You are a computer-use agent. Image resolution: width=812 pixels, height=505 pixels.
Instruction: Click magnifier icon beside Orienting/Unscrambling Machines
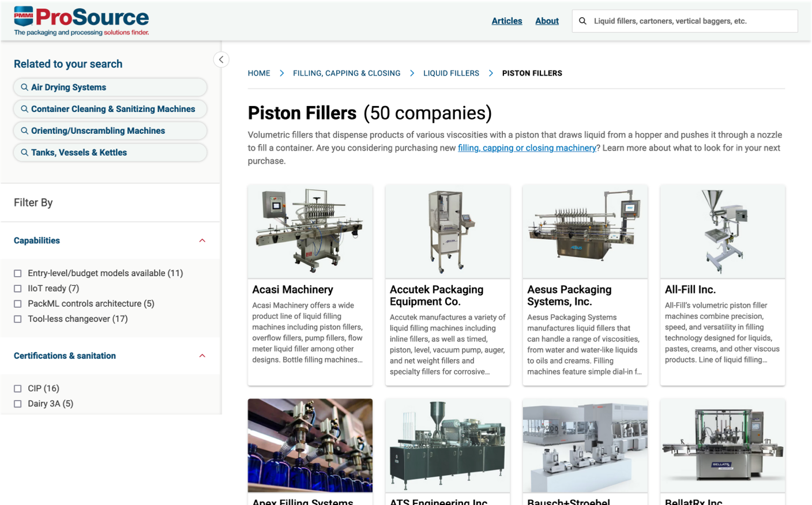tap(24, 131)
